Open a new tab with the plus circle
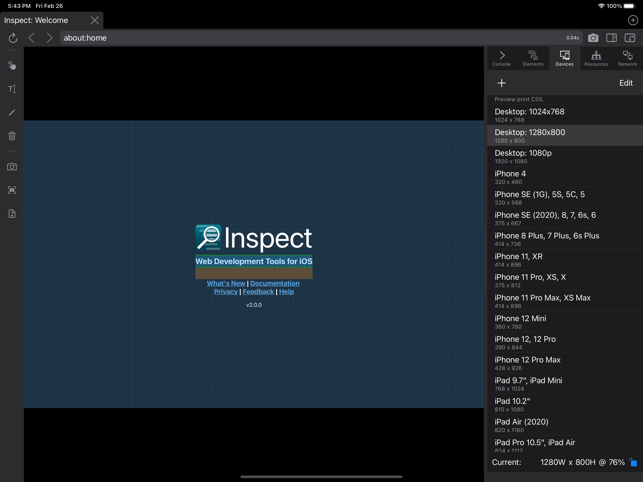 (x=633, y=20)
